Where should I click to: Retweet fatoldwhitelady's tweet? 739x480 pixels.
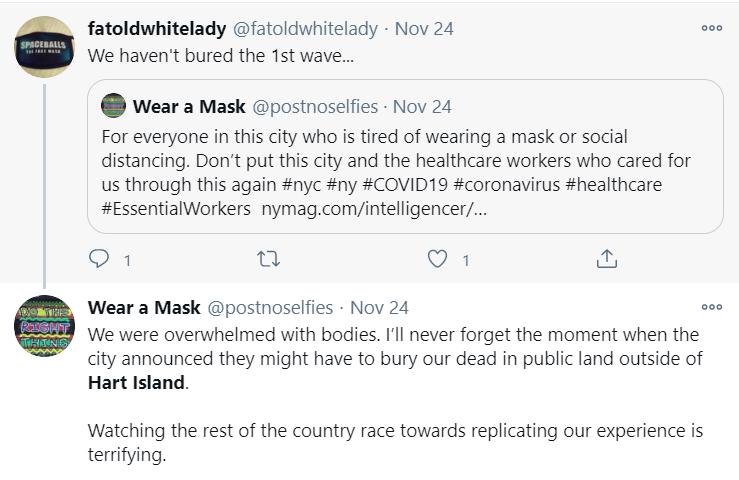(268, 259)
